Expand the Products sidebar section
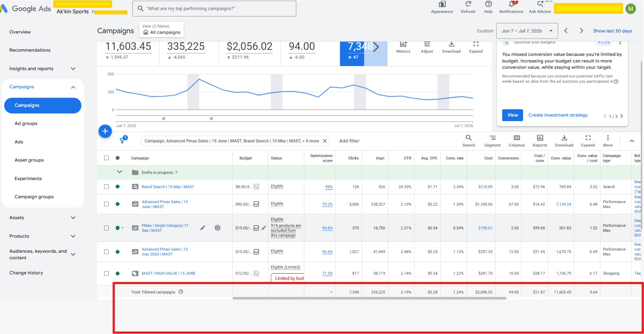644x334 pixels. (x=73, y=236)
